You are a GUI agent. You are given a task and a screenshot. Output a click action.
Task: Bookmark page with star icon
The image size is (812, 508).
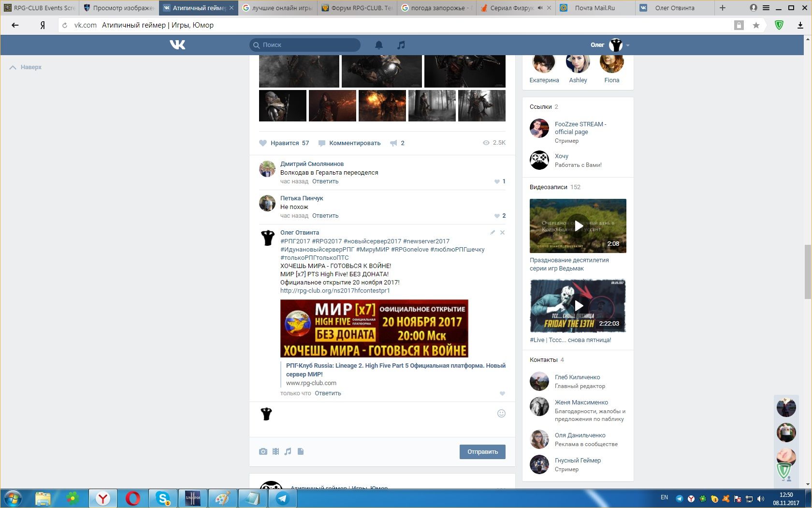click(x=756, y=25)
